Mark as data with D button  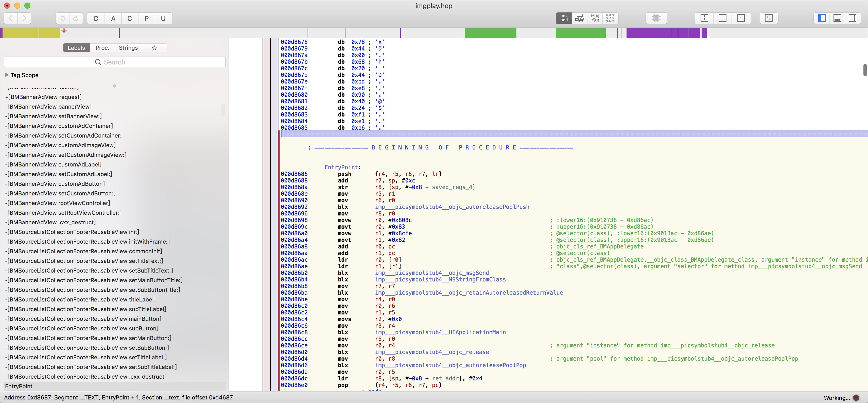tap(96, 18)
